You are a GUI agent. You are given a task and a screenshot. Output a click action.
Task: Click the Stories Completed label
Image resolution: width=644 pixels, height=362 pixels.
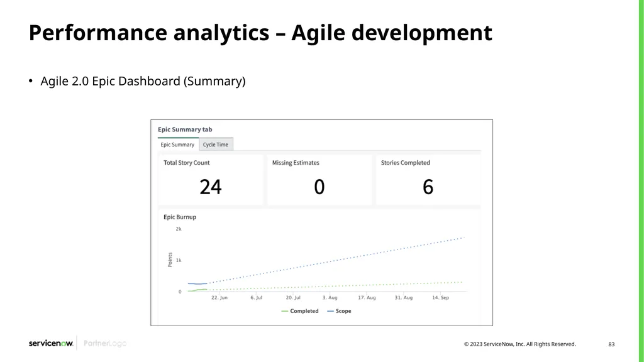tap(406, 163)
